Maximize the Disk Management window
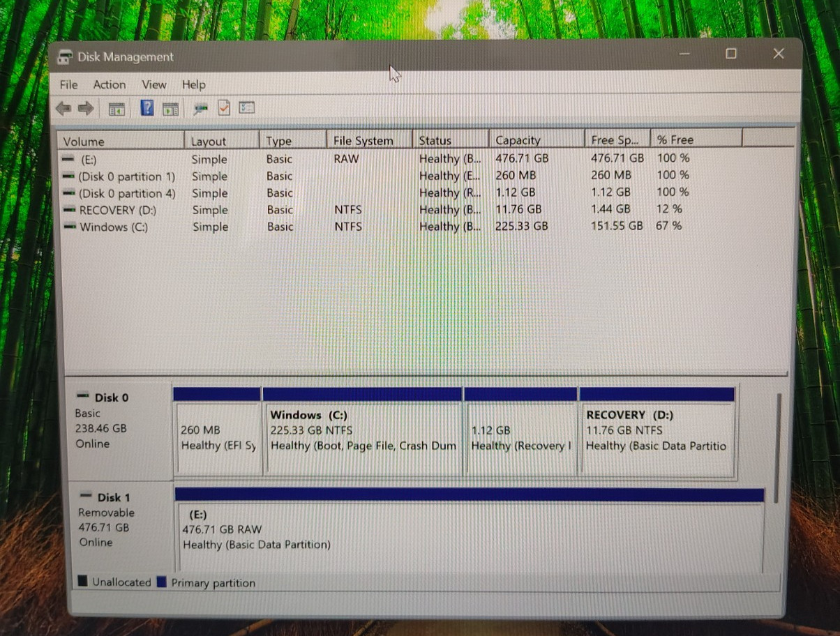840x636 pixels. tap(731, 54)
